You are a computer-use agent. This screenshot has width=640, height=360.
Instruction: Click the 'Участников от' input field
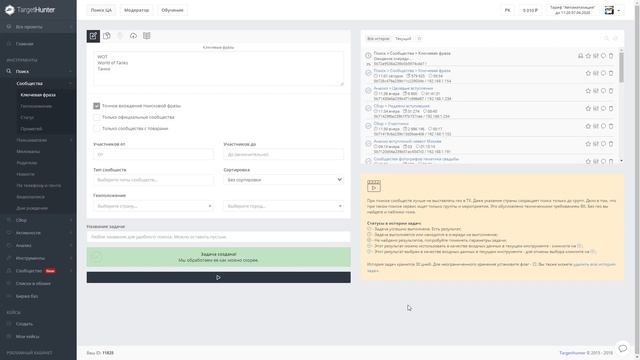pos(153,155)
